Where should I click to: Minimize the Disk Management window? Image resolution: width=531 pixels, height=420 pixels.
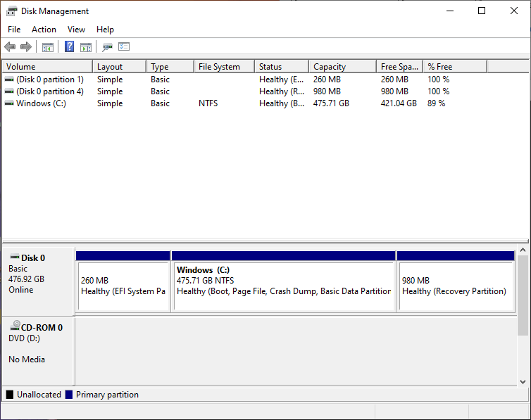coord(450,11)
